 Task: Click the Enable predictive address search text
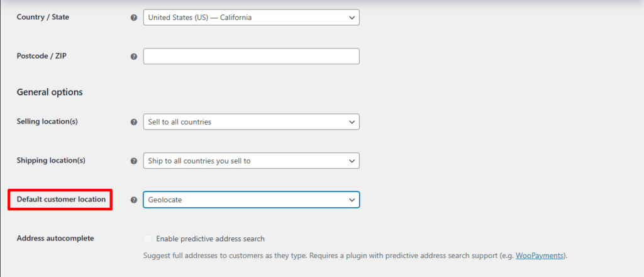pyautogui.click(x=210, y=239)
